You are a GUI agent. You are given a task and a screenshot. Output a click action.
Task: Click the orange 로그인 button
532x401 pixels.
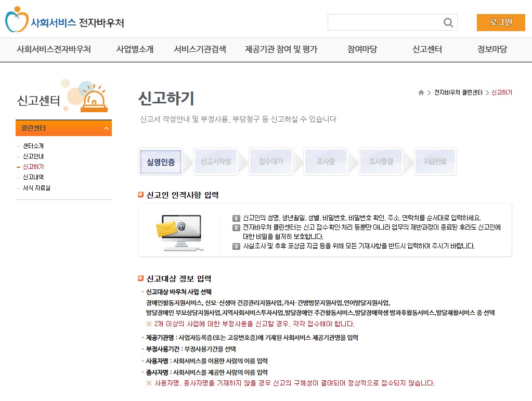(x=501, y=22)
